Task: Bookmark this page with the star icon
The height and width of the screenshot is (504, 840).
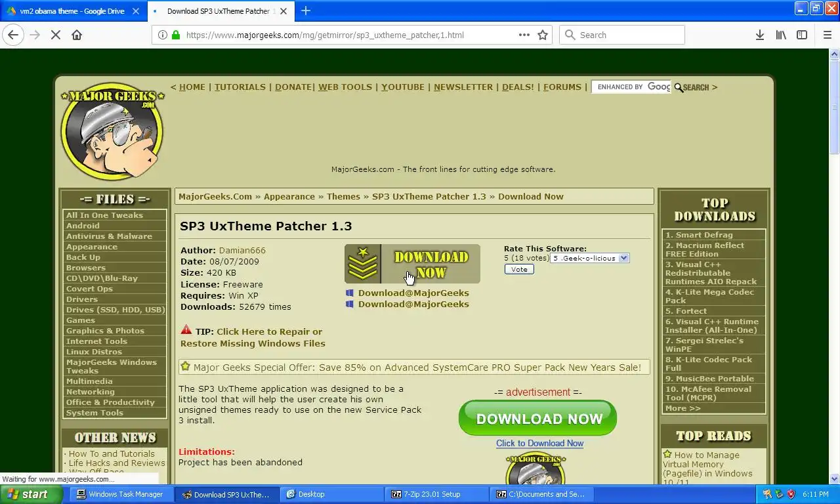Action: point(543,35)
